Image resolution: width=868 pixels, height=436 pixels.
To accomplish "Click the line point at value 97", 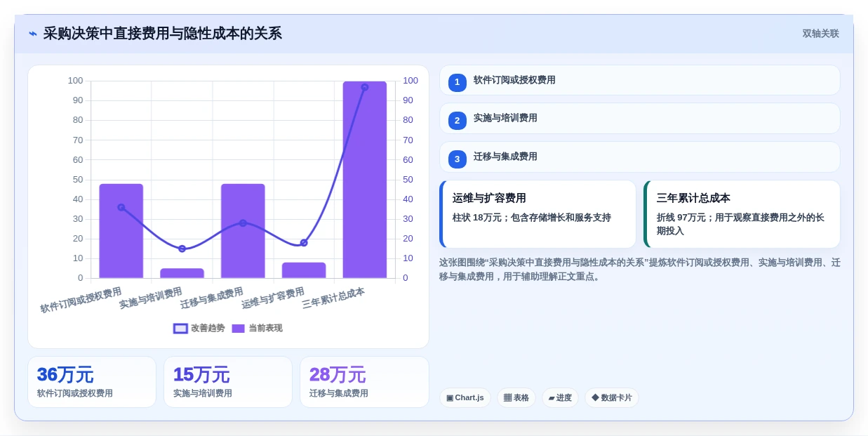I will point(365,87).
